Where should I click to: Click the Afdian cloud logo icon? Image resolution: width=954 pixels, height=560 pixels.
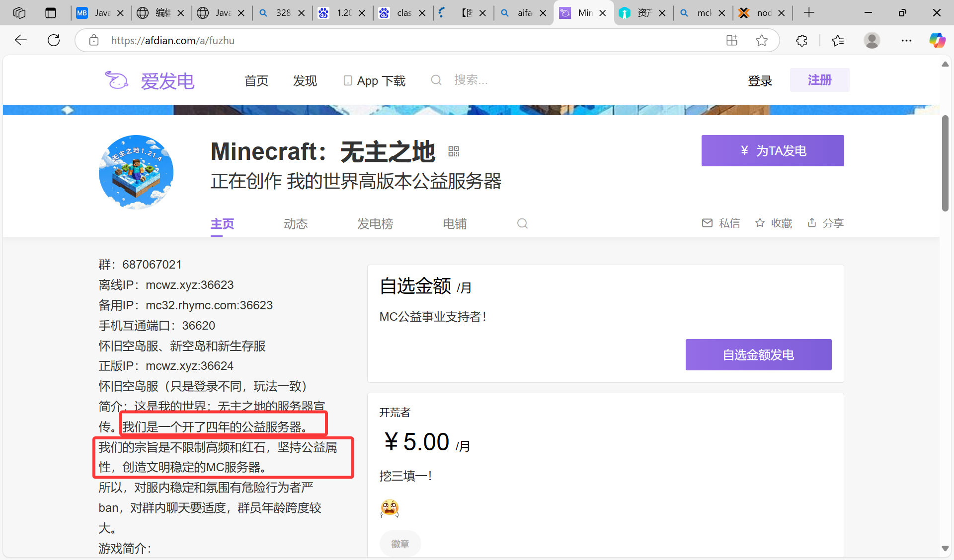[117, 80]
